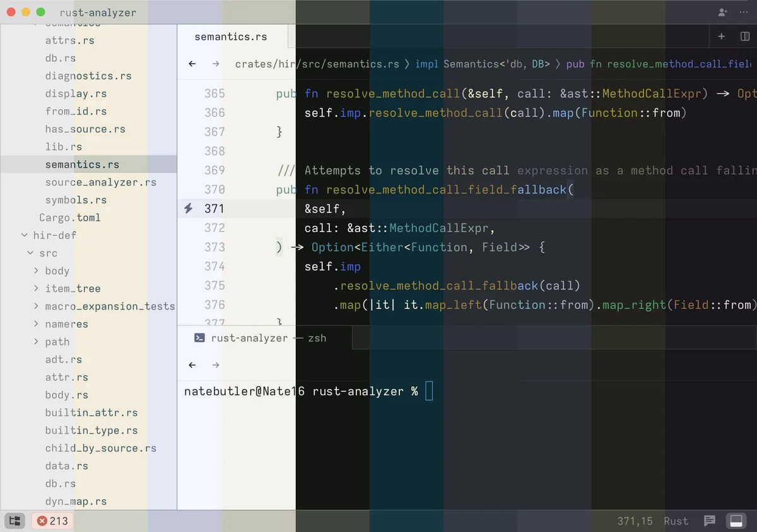Send feedback via the chat bubble icon

709,521
